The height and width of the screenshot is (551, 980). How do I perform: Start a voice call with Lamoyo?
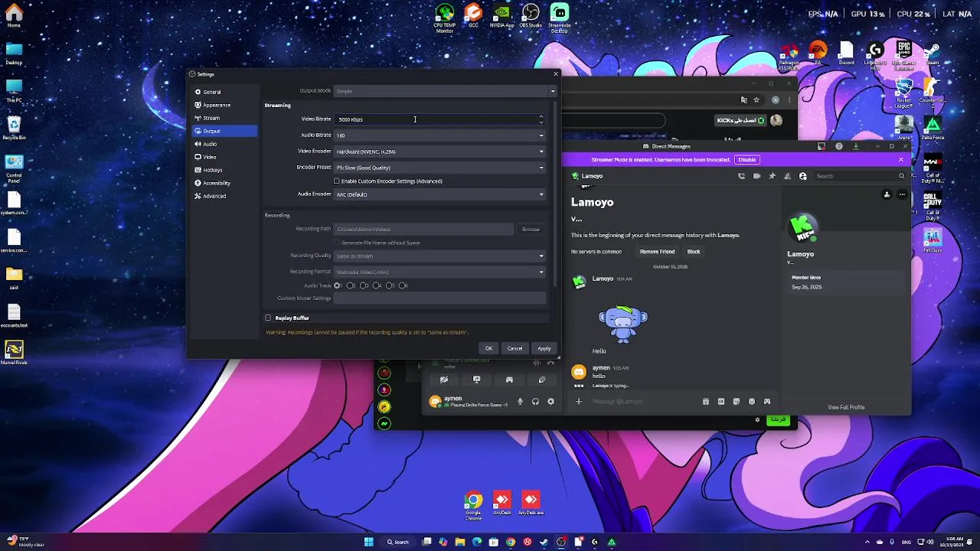click(x=741, y=176)
